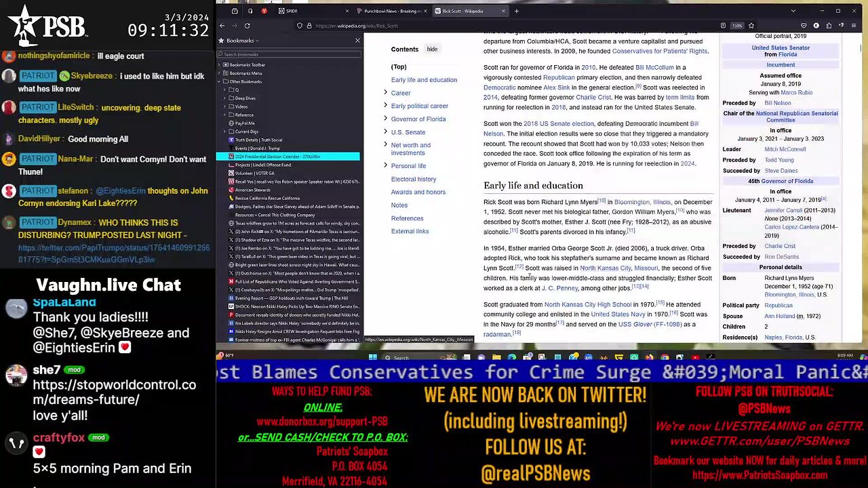Open the Zoom app on the taskbar
Image resolution: width=868 pixels, height=488 pixels.
click(588, 357)
